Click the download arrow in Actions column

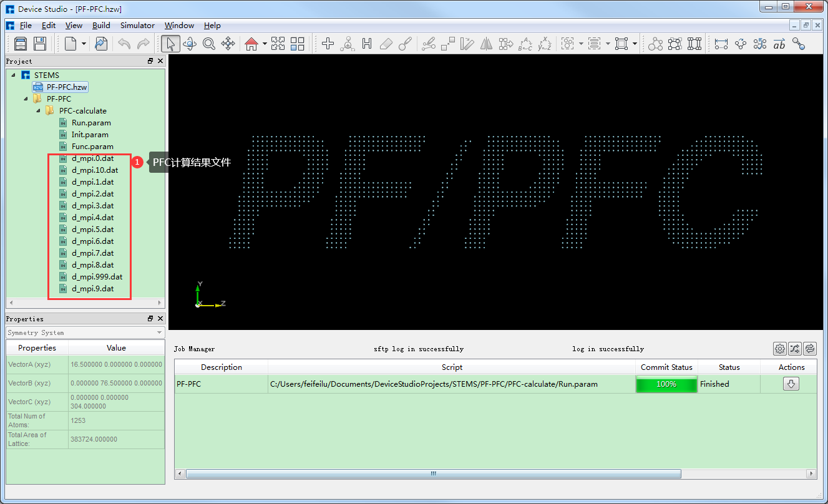[x=791, y=384]
